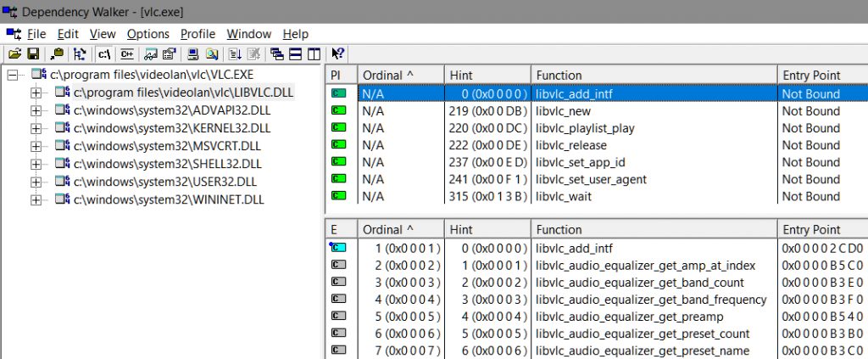
Task: Toggle the Full Paths c:\ toolbar button
Action: coord(104,53)
